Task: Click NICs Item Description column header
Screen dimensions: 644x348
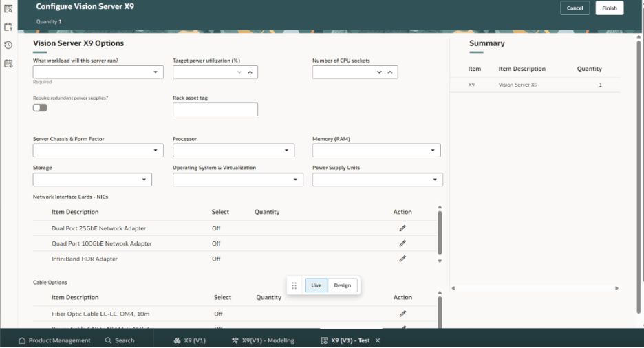Action: 75,212
